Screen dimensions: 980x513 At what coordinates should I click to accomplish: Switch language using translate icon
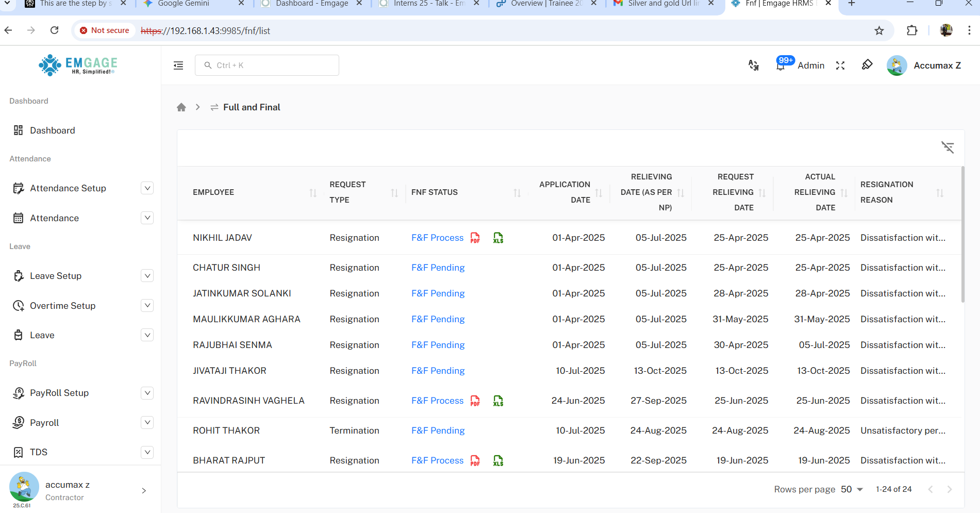point(753,65)
